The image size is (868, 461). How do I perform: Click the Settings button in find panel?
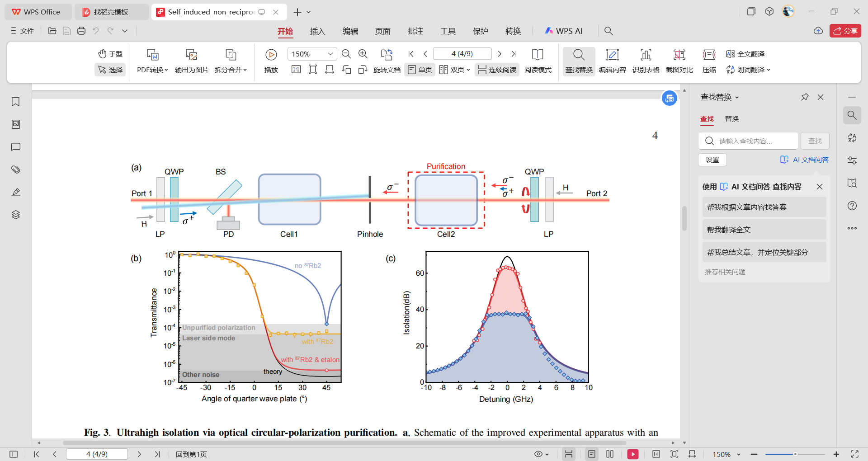pyautogui.click(x=712, y=160)
